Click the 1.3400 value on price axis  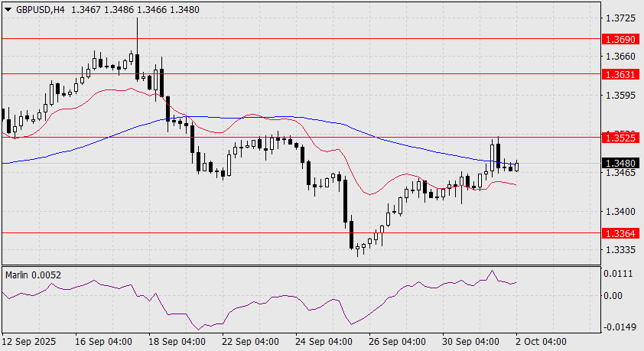click(x=620, y=212)
